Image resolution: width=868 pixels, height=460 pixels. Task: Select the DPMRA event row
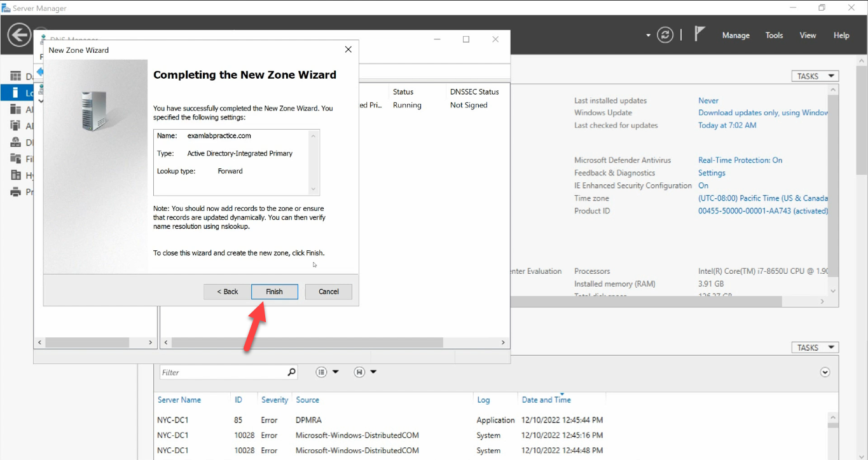pyautogui.click(x=380, y=420)
